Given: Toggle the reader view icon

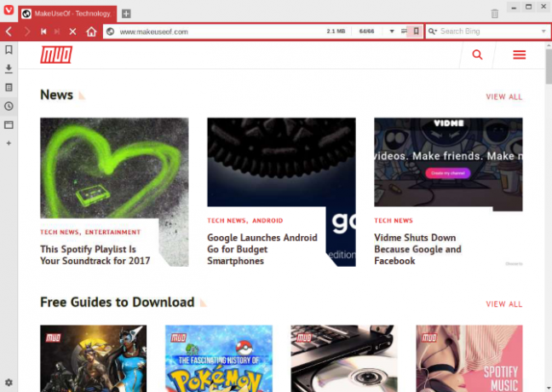Looking at the screenshot, I should pos(404,32).
